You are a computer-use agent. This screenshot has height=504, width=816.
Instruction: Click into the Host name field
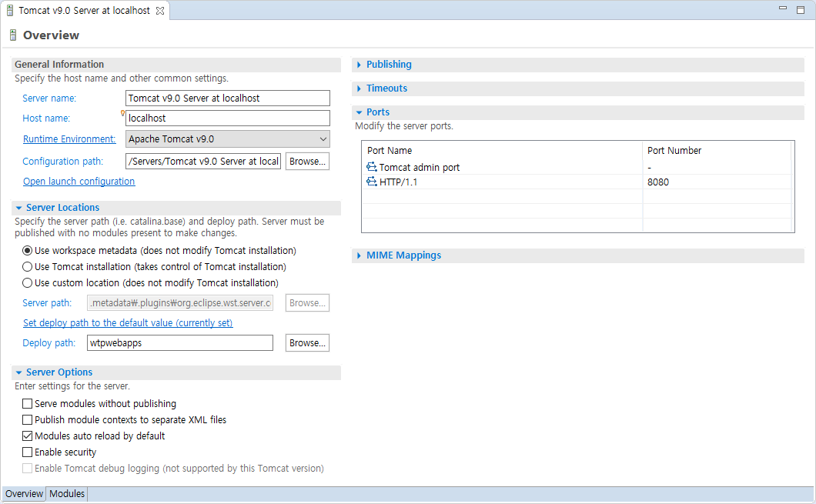coord(227,118)
